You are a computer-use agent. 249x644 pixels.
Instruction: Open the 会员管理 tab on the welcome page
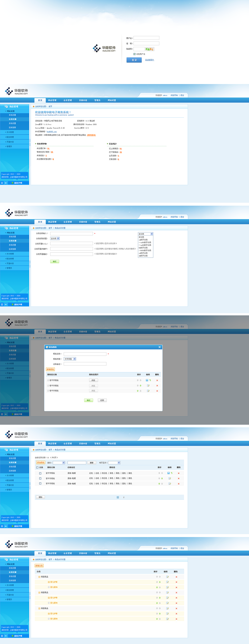pos(68,100)
